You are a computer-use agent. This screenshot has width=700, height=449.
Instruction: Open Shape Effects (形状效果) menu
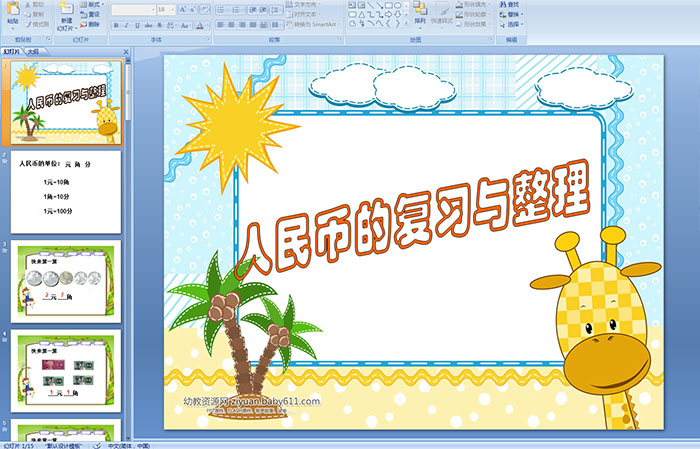[x=474, y=24]
